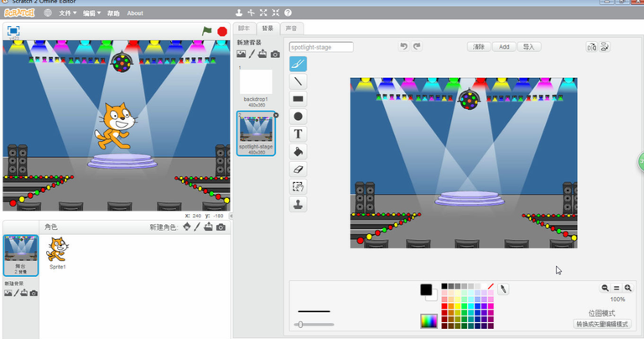Click the 导入 button
644x339 pixels.
[529, 47]
